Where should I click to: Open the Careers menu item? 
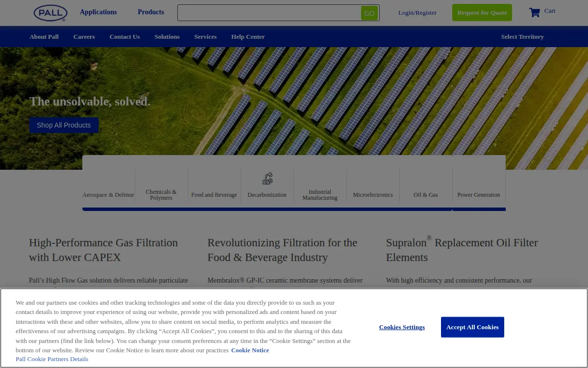(84, 37)
